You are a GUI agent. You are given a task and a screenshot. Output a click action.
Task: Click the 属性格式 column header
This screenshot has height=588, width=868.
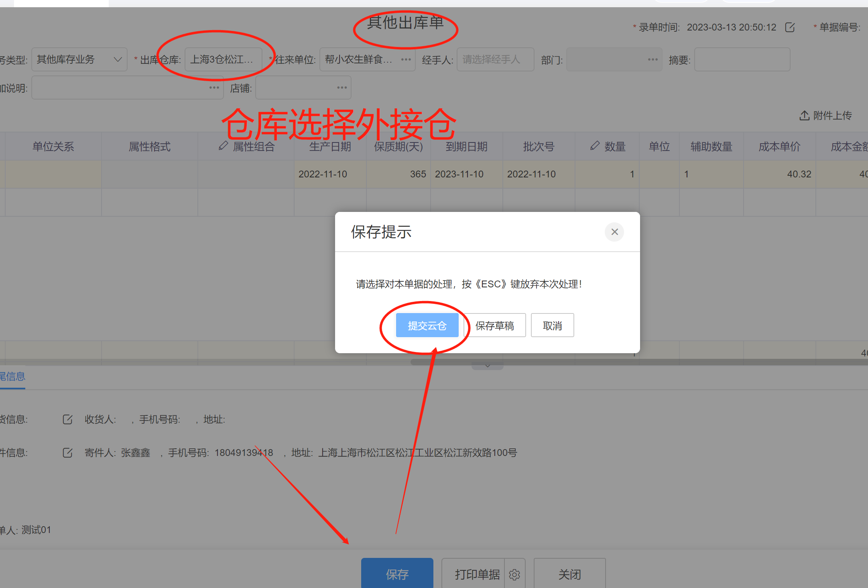coord(149,146)
